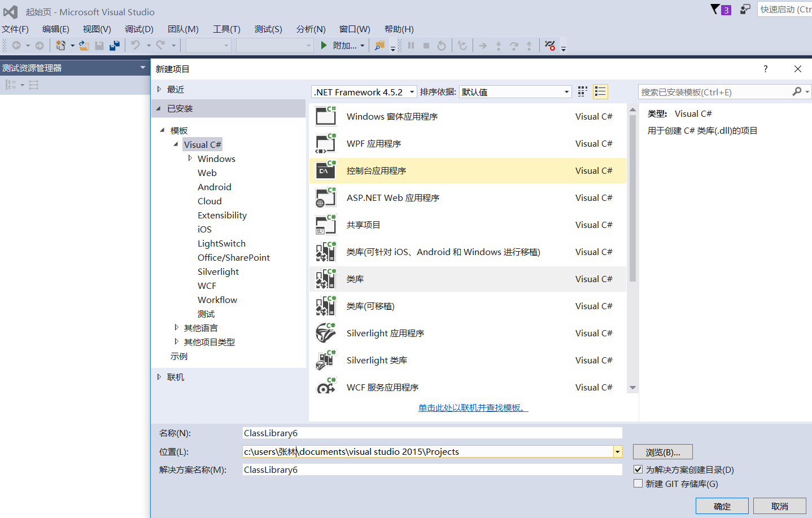Collapse the 模板 tree node

coord(162,130)
